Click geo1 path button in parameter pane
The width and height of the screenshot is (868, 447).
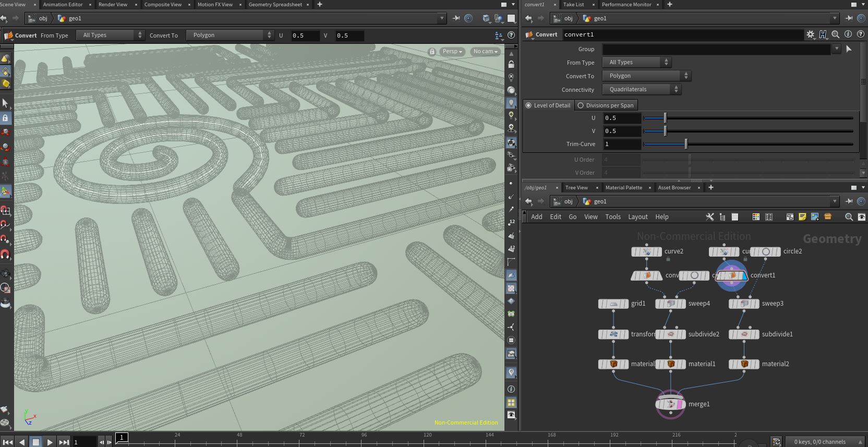coord(595,18)
